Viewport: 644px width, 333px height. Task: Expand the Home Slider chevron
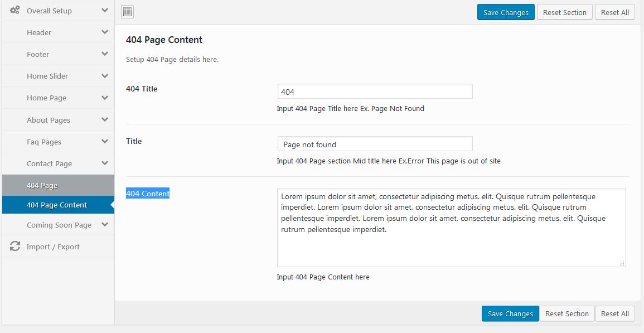[x=104, y=76]
